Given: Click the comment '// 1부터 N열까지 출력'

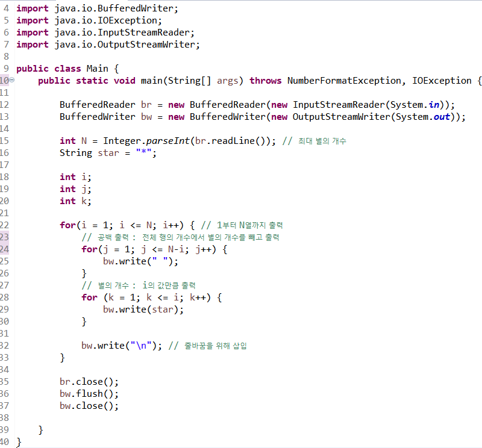Looking at the screenshot, I should click(x=242, y=225).
